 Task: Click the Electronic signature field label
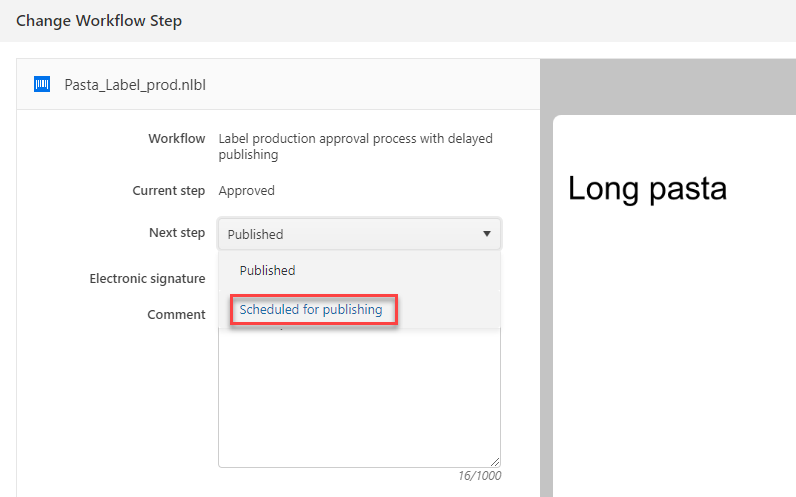click(x=147, y=279)
